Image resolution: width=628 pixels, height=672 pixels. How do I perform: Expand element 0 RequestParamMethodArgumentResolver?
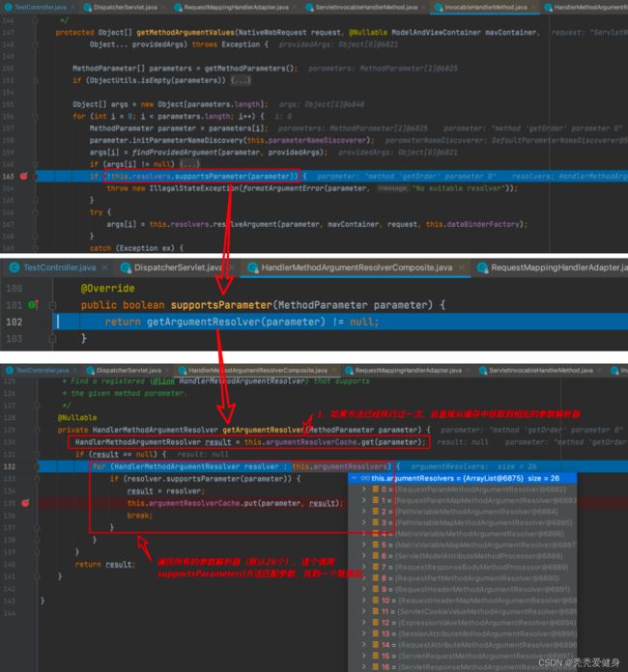coord(364,489)
